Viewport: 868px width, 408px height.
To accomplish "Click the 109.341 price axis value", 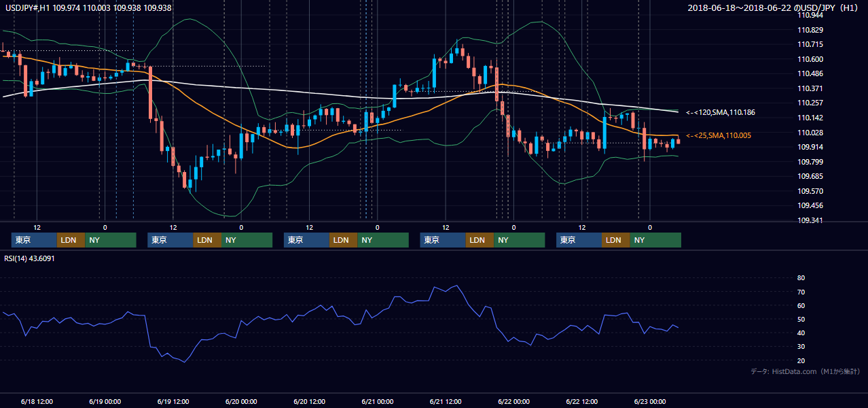I will click(x=810, y=220).
